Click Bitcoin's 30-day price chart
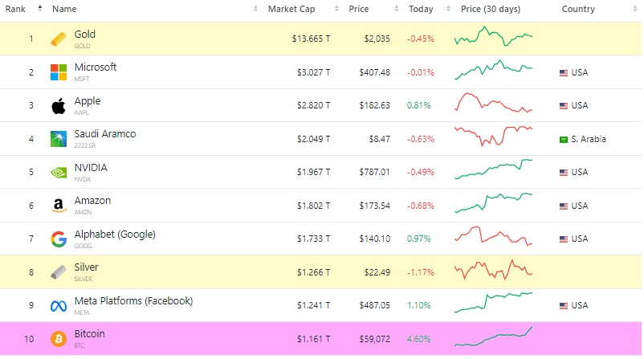The image size is (644, 359). click(493, 337)
